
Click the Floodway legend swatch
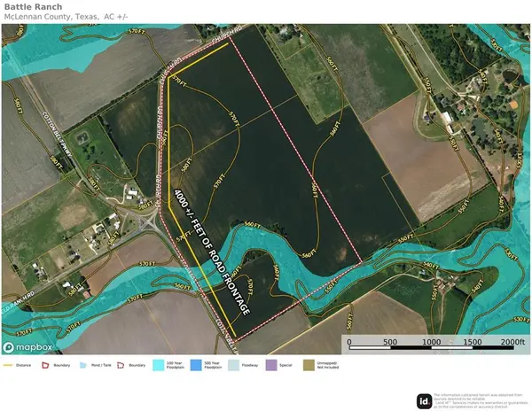point(233,365)
